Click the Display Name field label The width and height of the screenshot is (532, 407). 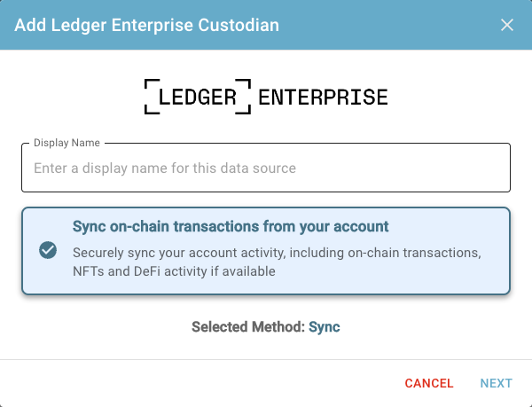66,143
